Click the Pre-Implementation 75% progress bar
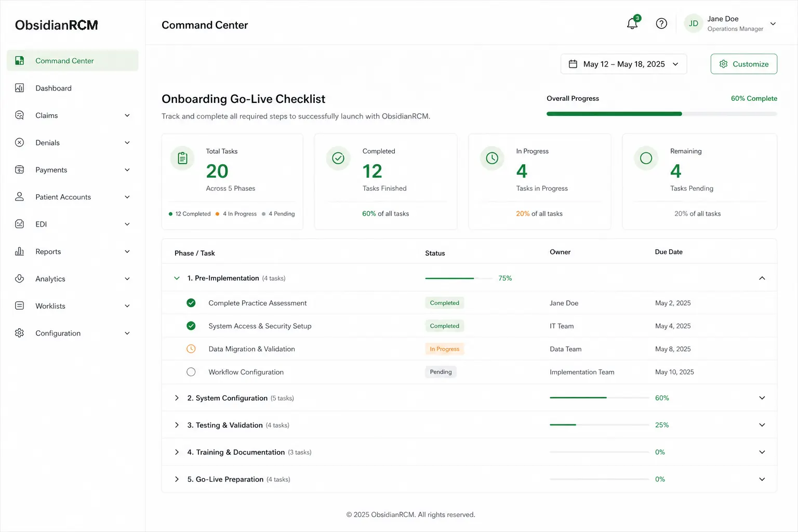Screen dimensions: 798x532 (x=459, y=278)
